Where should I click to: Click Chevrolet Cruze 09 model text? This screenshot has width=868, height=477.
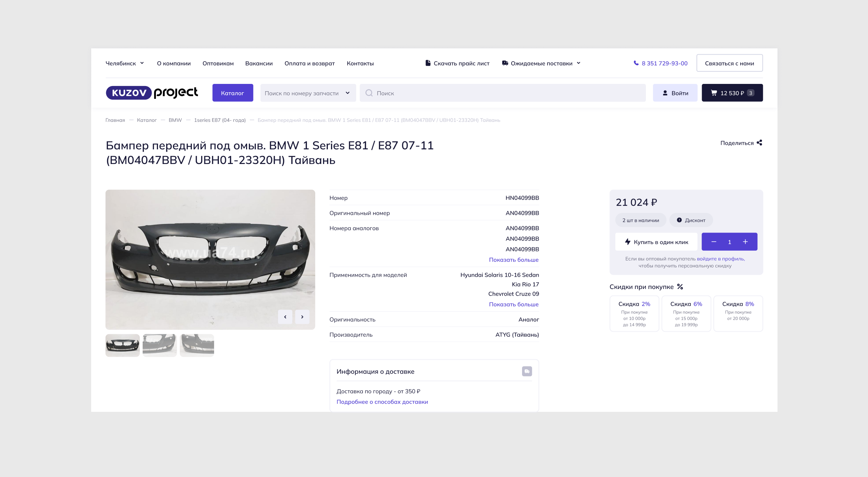pyautogui.click(x=513, y=294)
